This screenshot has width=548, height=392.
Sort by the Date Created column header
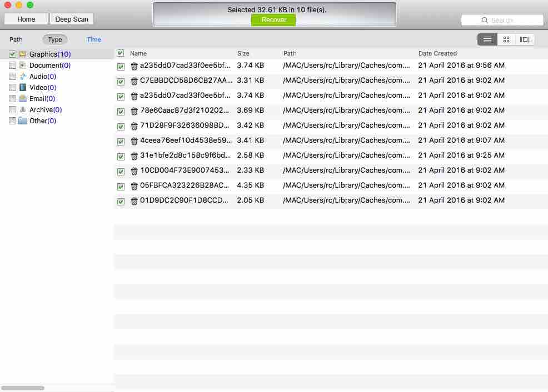[x=437, y=53]
